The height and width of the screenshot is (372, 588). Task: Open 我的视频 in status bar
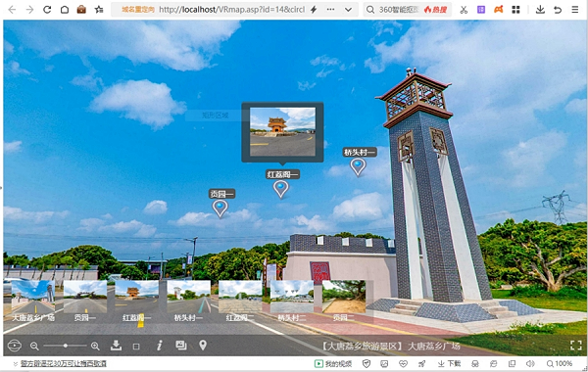pyautogui.click(x=333, y=364)
